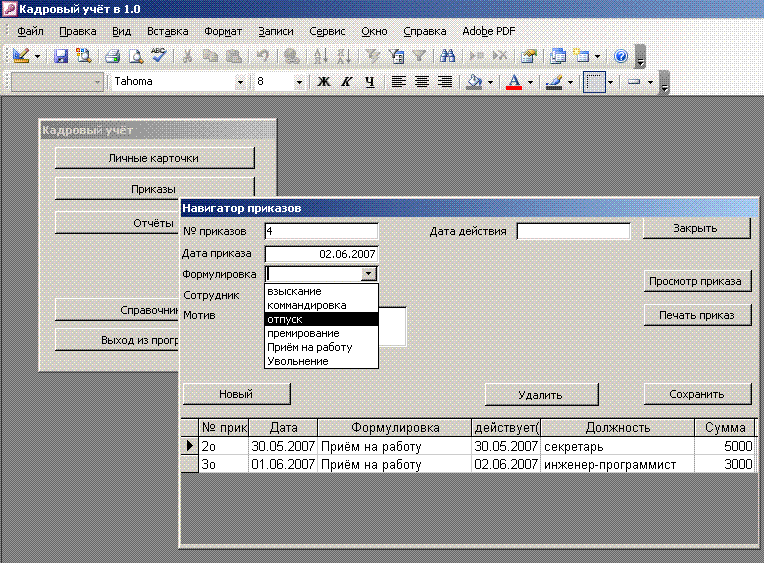
Task: Align text center
Action: [422, 81]
